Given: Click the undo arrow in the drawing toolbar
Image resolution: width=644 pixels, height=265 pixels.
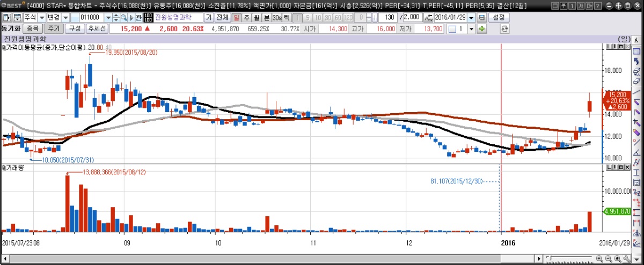Looking at the screenshot, I should 636,62.
